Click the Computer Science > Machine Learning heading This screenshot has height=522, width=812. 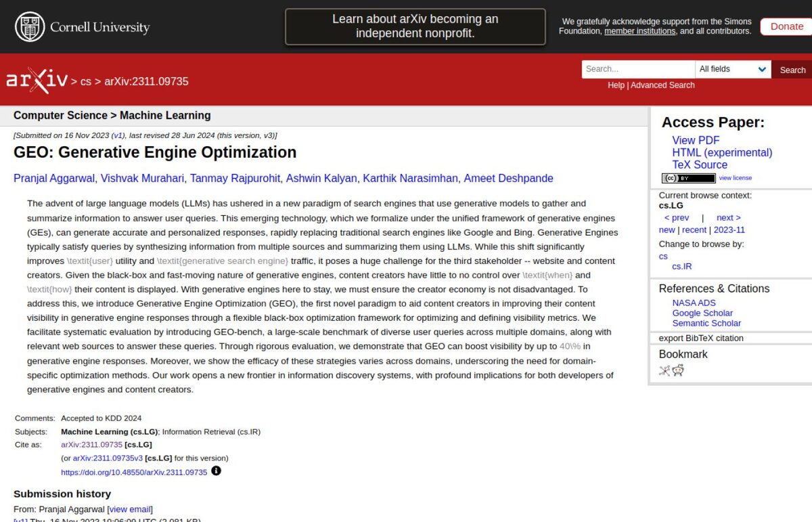(112, 116)
